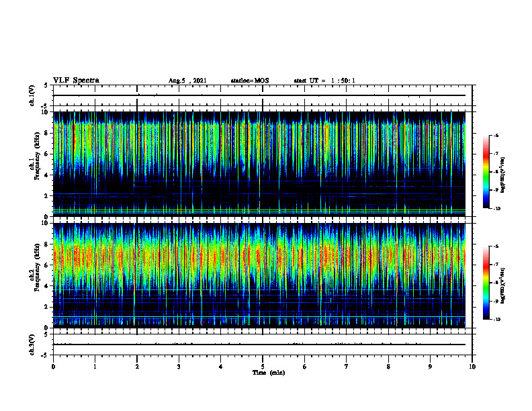Viewport: 532px width, 411px height.
Task: Click the time axis tick label '8'
Action: pyautogui.click(x=388, y=367)
